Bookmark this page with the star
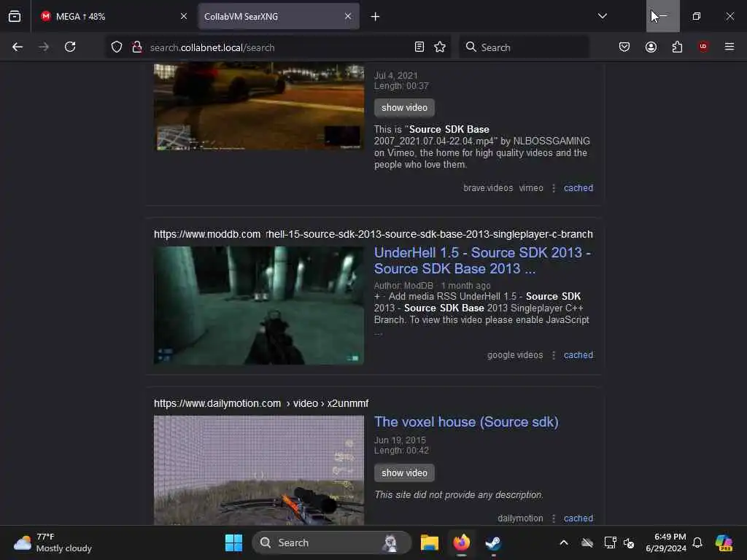This screenshot has width=747, height=560. [440, 47]
